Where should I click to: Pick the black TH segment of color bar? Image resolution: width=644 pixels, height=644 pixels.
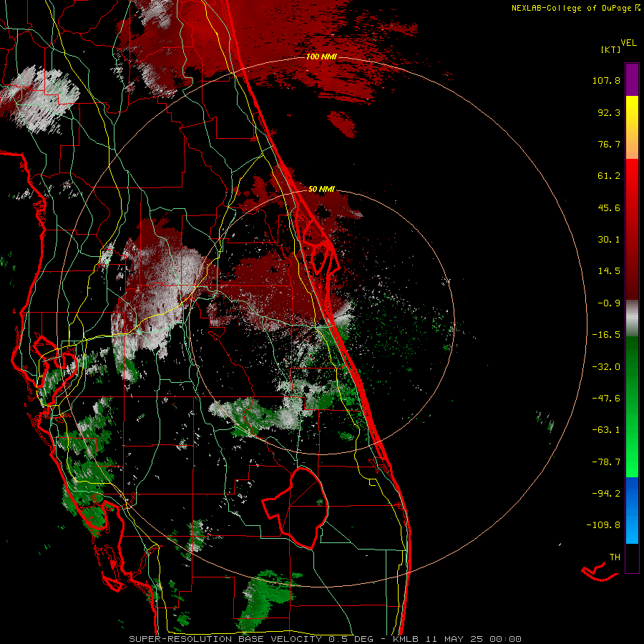632,557
